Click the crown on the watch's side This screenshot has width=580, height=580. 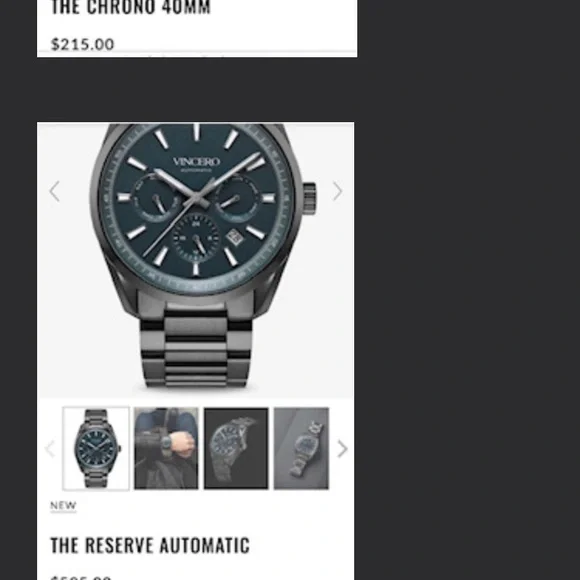pos(310,198)
